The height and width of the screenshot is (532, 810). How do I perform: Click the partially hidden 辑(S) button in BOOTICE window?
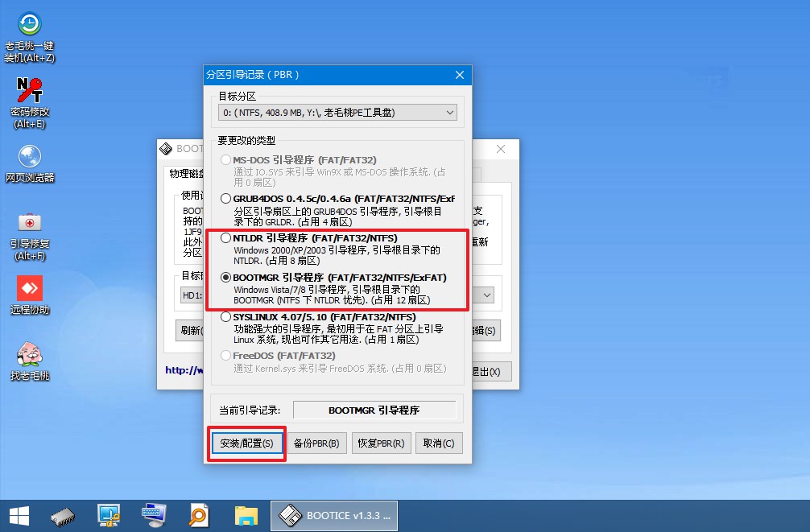486,331
